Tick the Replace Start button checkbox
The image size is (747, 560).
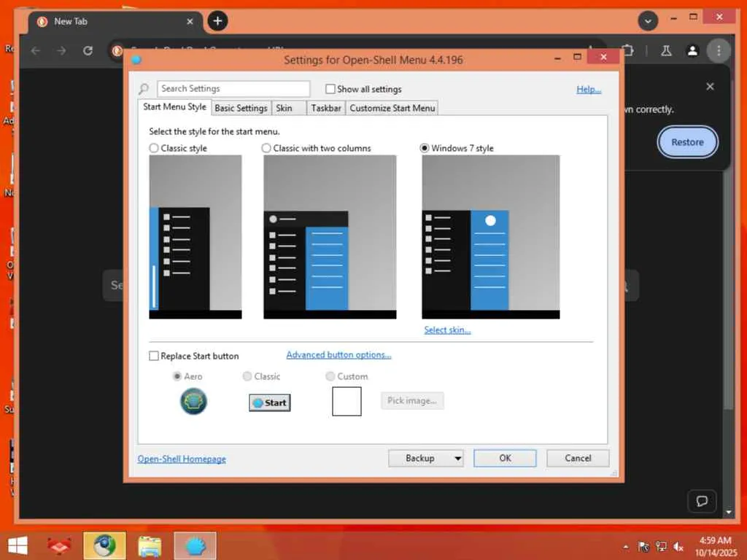(x=154, y=356)
